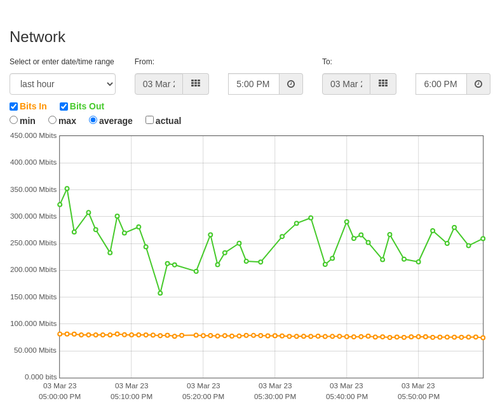
Task: Open the From date calendar picker icon
Action: (x=196, y=84)
